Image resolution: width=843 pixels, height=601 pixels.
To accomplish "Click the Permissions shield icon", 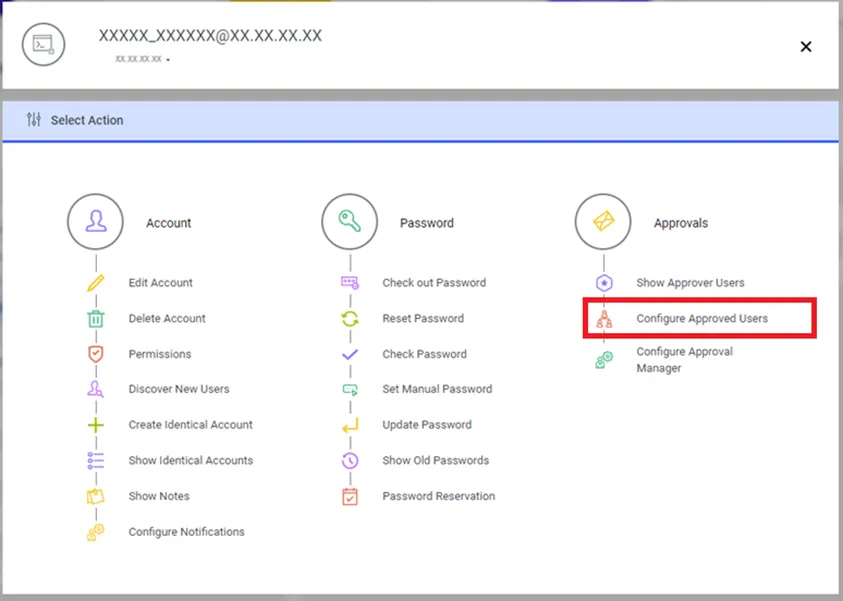I will pos(96,354).
